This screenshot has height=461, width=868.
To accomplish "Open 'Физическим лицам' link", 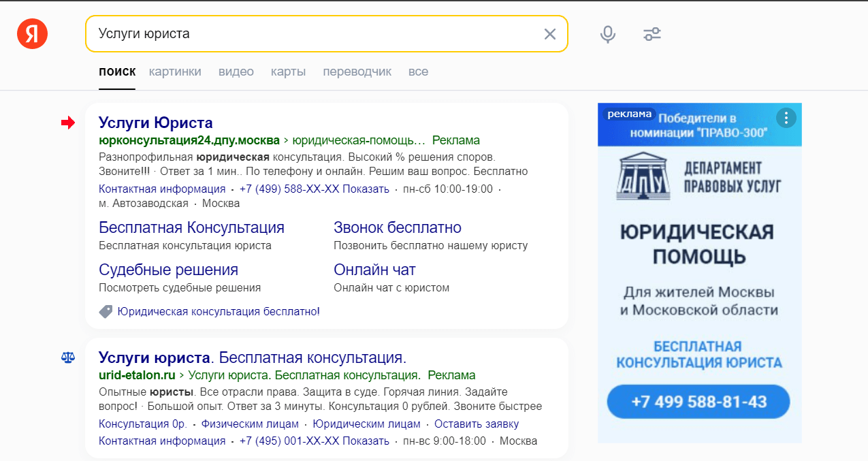I will (250, 424).
